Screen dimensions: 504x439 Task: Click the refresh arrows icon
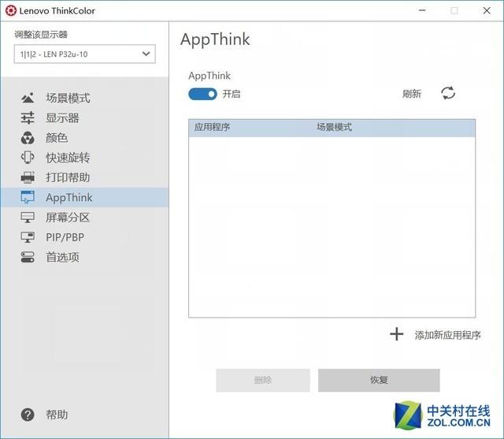coord(448,93)
